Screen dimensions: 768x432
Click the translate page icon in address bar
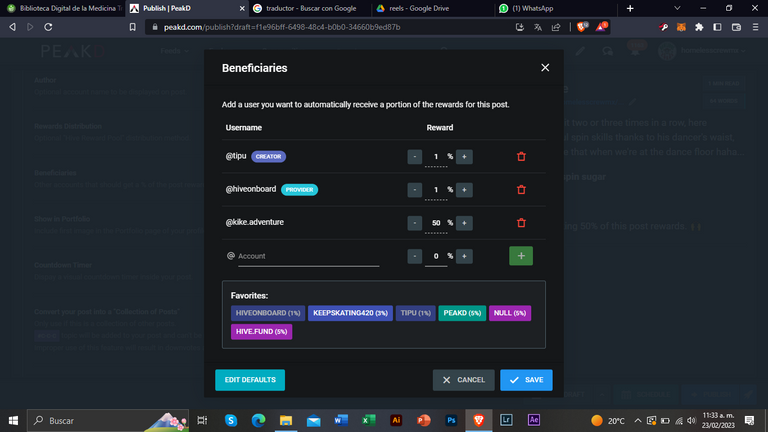pyautogui.click(x=538, y=27)
